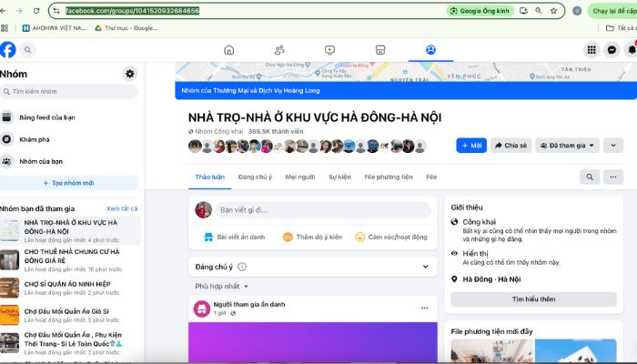Click Cảm xúc/hoạt động option
This screenshot has height=364, width=637.
(390, 238)
